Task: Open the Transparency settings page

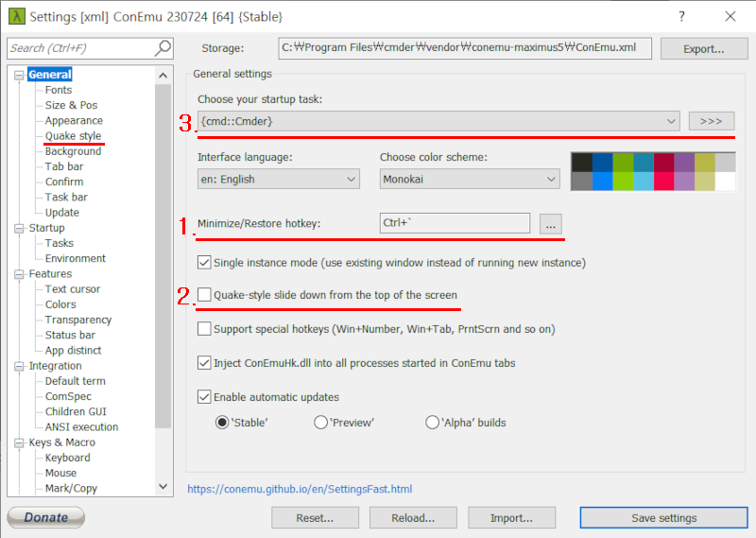Action: (x=78, y=320)
